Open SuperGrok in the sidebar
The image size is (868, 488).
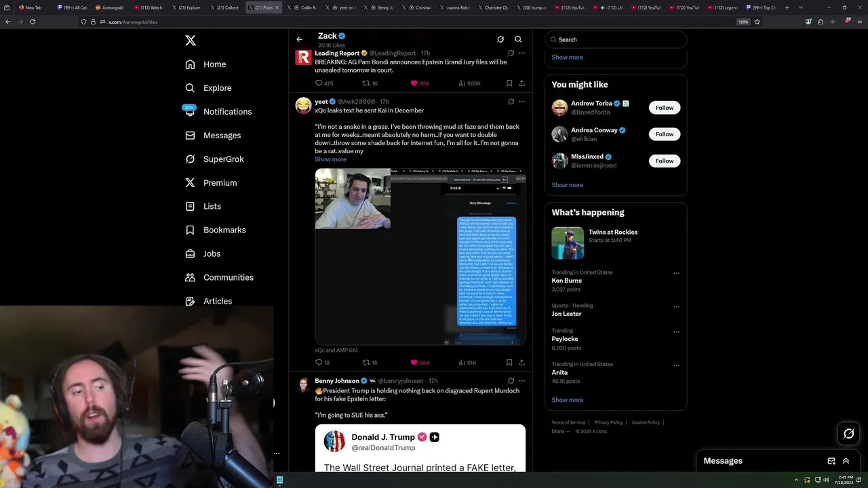(x=214, y=159)
